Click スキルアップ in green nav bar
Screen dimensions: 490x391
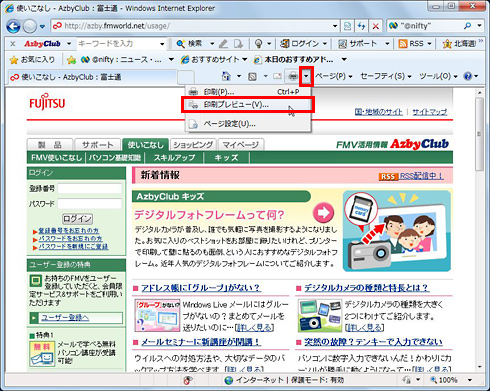pyautogui.click(x=174, y=158)
